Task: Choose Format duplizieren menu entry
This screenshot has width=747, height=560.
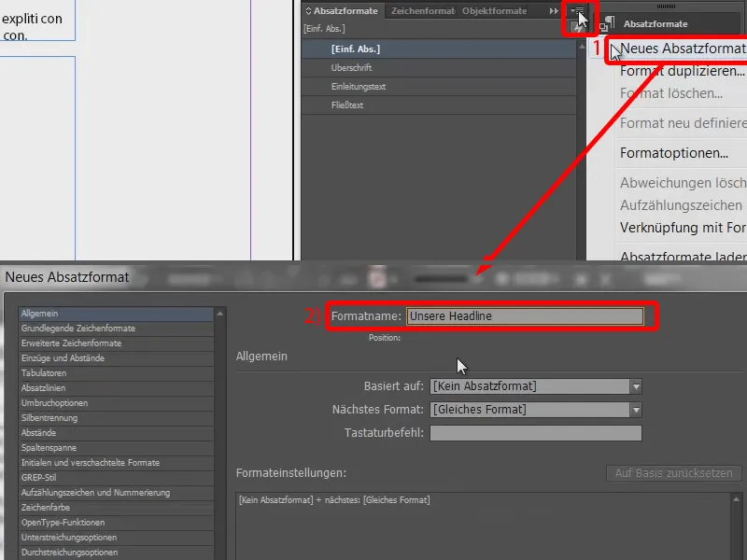Action: pyautogui.click(x=683, y=71)
